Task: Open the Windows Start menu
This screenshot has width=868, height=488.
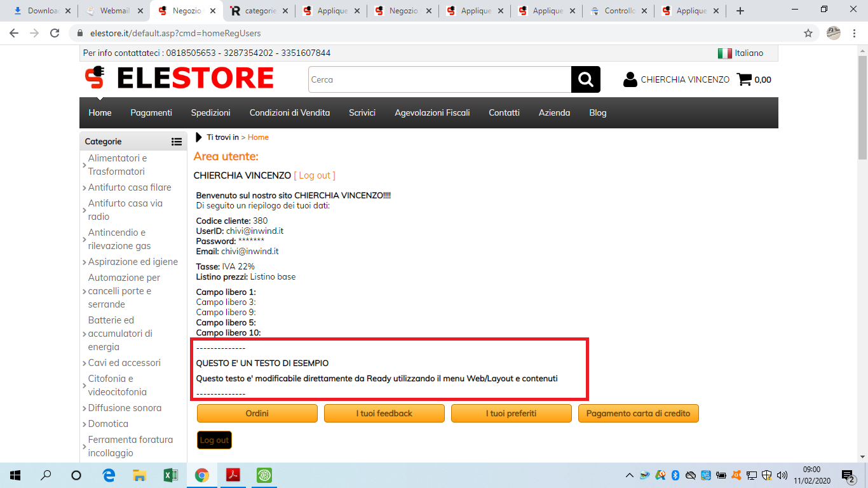Action: 15,475
